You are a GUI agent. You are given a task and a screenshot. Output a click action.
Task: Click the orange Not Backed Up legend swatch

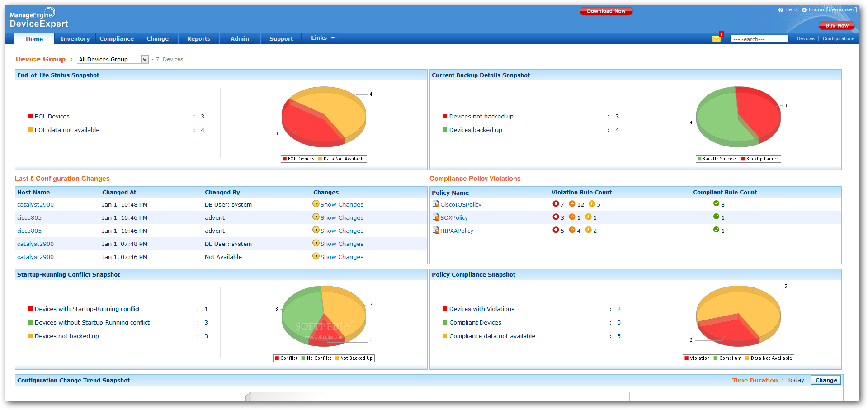[x=337, y=358]
